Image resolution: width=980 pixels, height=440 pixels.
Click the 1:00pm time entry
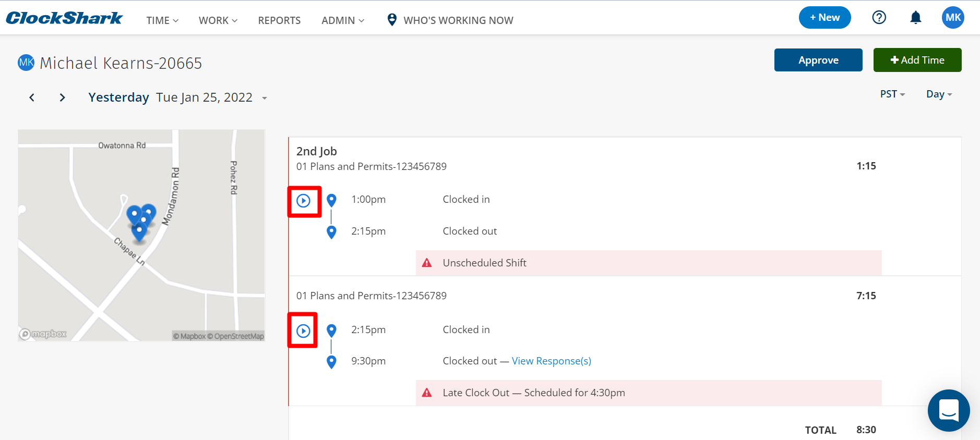[x=368, y=199]
